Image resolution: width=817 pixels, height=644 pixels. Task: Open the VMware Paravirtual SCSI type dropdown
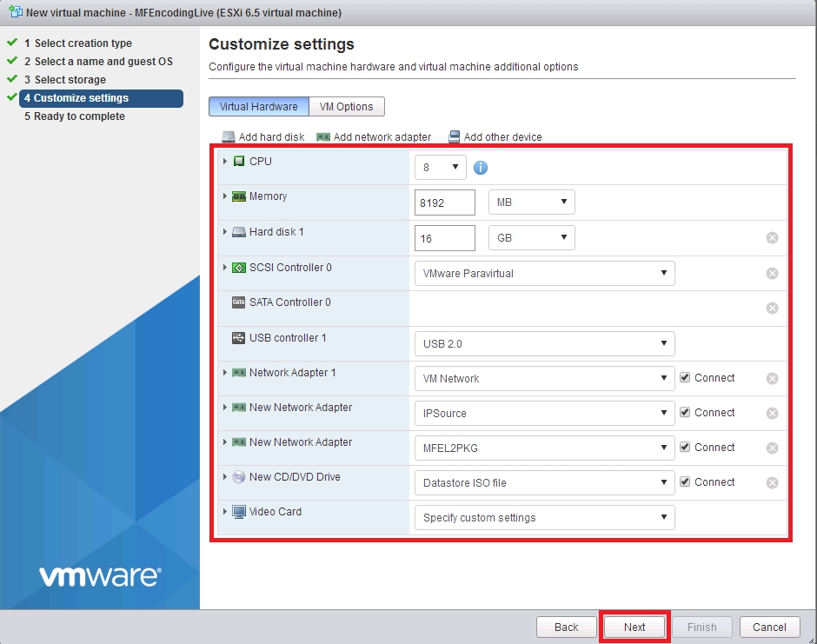[x=544, y=274]
